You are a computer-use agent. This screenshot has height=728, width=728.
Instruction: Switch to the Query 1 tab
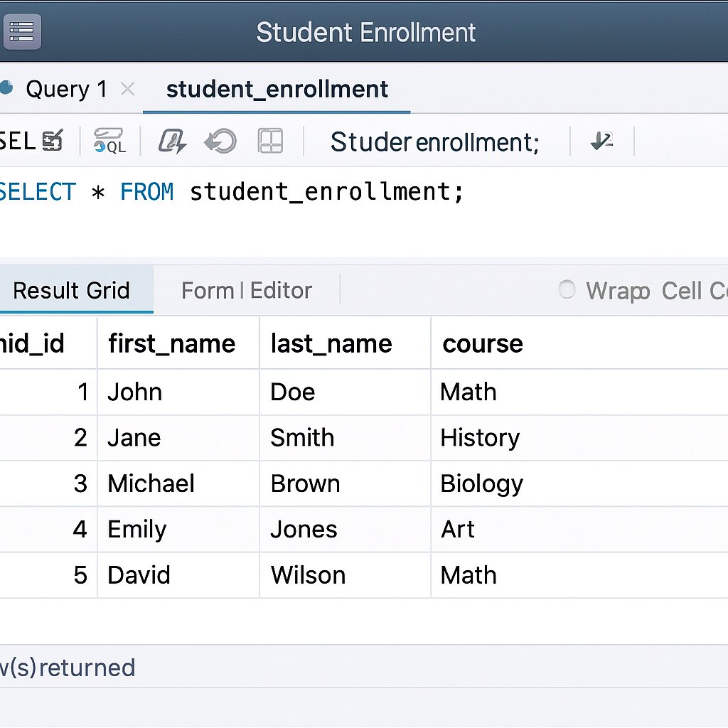point(66,89)
